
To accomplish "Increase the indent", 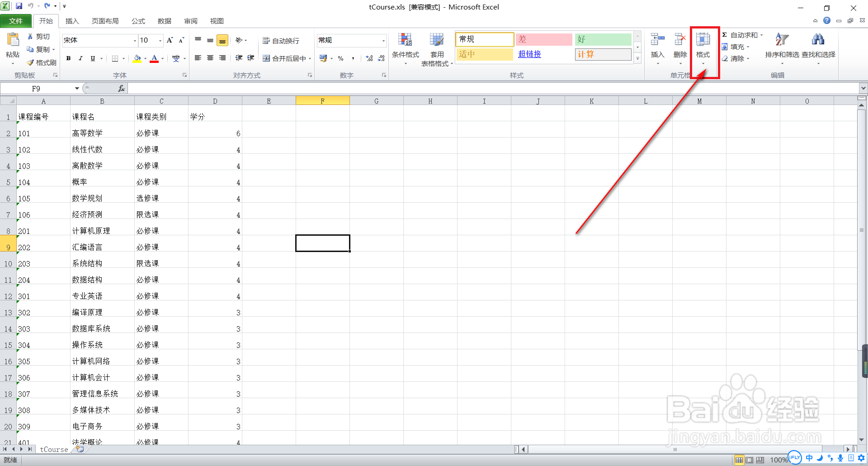I will pyautogui.click(x=251, y=58).
